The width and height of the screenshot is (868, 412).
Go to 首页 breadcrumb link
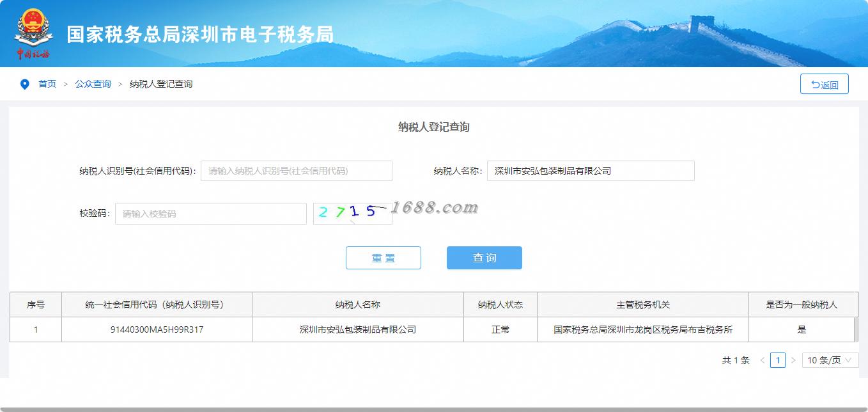[x=47, y=84]
